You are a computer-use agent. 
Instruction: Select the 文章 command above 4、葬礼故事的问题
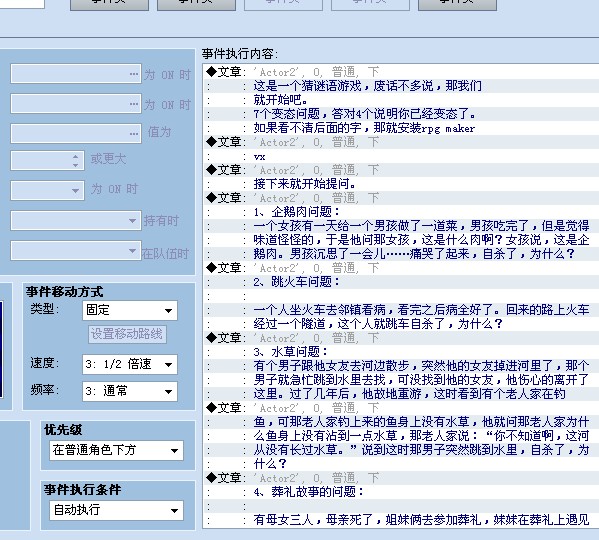click(401, 478)
